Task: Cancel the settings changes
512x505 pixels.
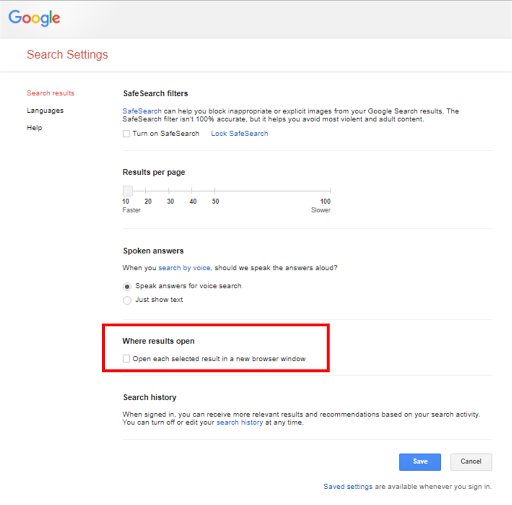Action: (471, 462)
